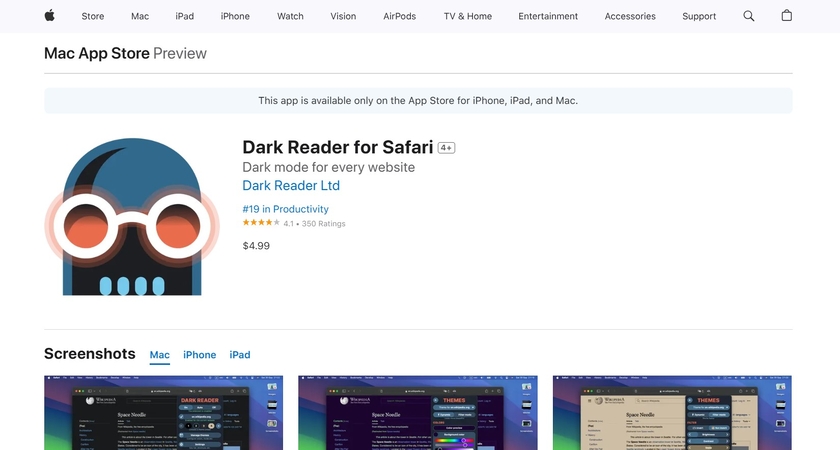Click the star rating icons
The height and width of the screenshot is (450, 840).
[x=261, y=223]
